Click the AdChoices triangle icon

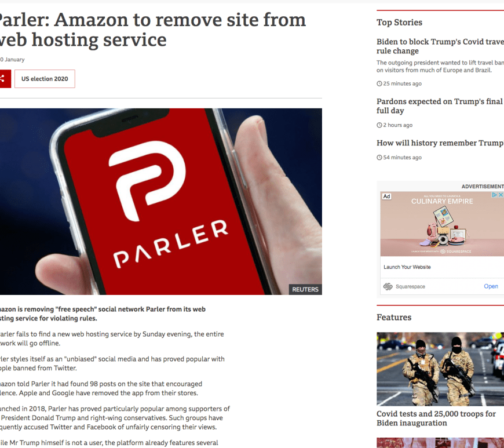(495, 195)
